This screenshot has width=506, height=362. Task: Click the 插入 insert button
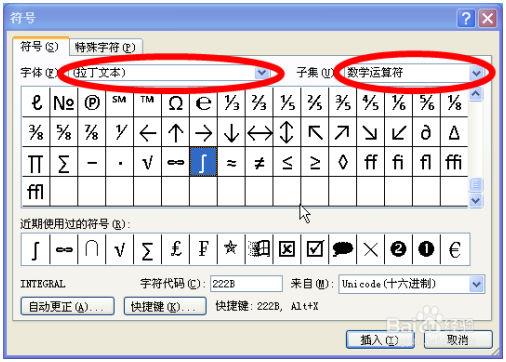tap(380, 340)
